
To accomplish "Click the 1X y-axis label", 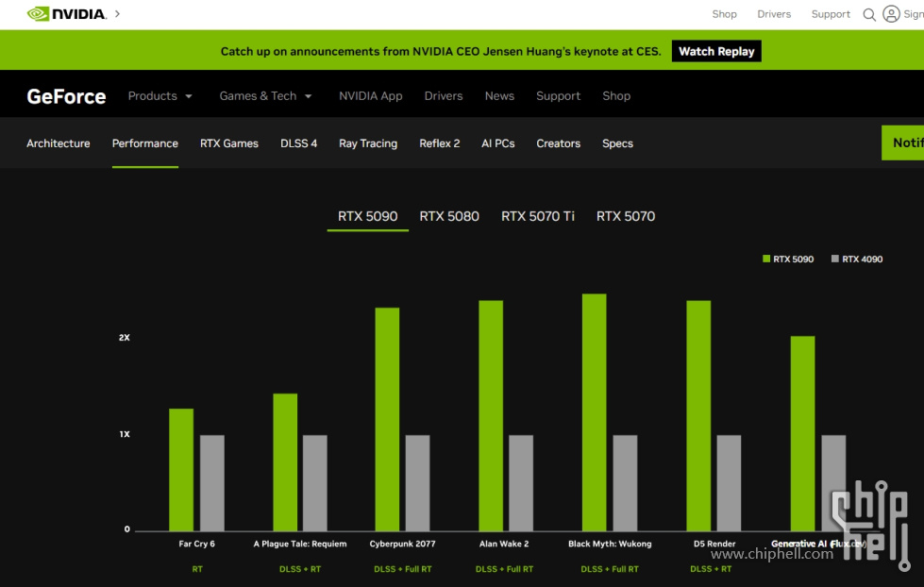I will pyautogui.click(x=125, y=434).
